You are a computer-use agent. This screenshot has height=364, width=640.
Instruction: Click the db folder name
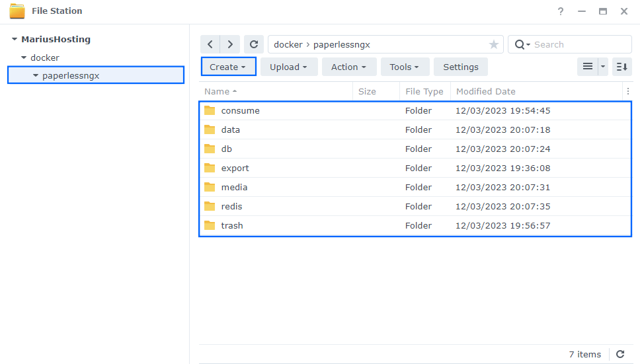tap(227, 149)
